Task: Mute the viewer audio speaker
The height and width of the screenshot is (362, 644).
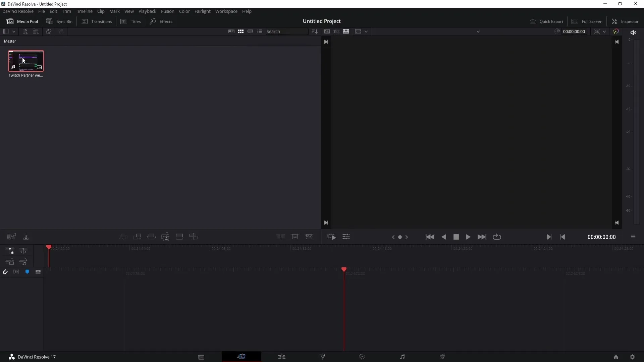Action: pyautogui.click(x=633, y=33)
